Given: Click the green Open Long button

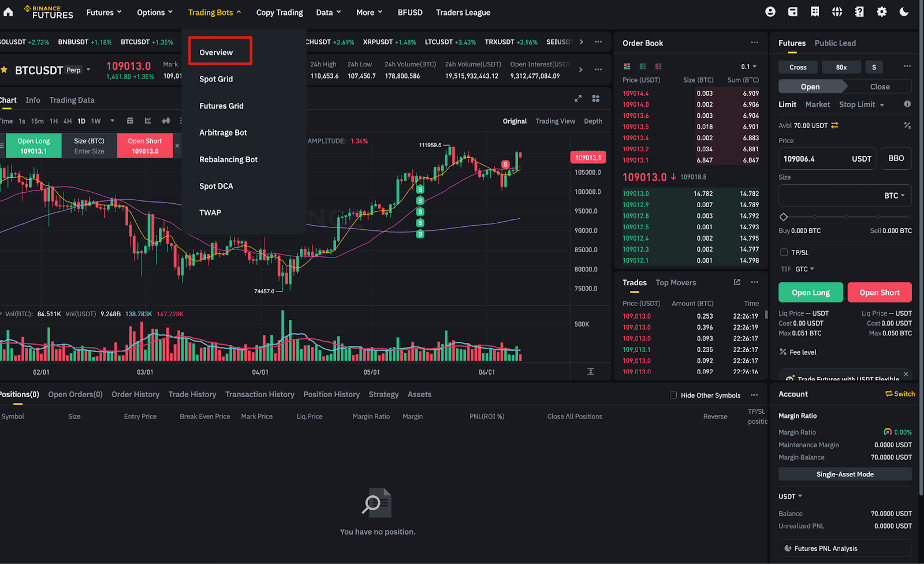Looking at the screenshot, I should click(x=810, y=292).
